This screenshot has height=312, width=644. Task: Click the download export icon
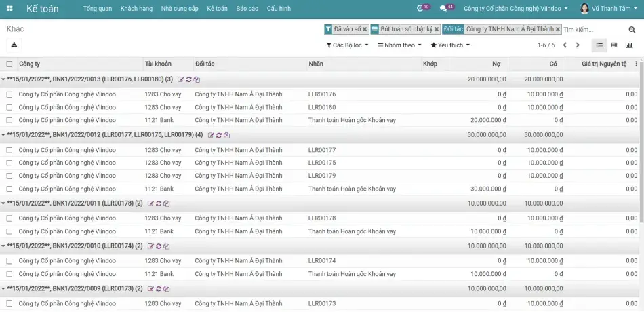[x=14, y=45]
